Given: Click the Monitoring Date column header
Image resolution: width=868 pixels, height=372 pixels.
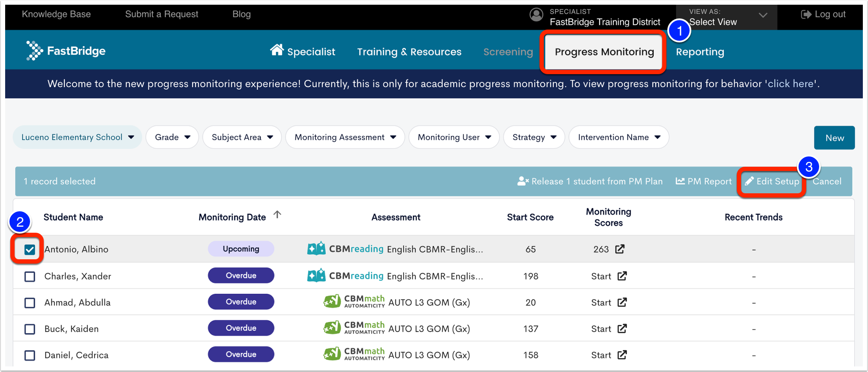Looking at the screenshot, I should [x=232, y=217].
